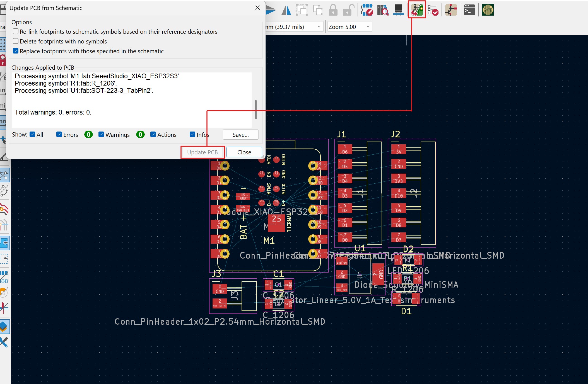
Task: Open the Footprint Library Browser icon
Action: [x=383, y=10]
